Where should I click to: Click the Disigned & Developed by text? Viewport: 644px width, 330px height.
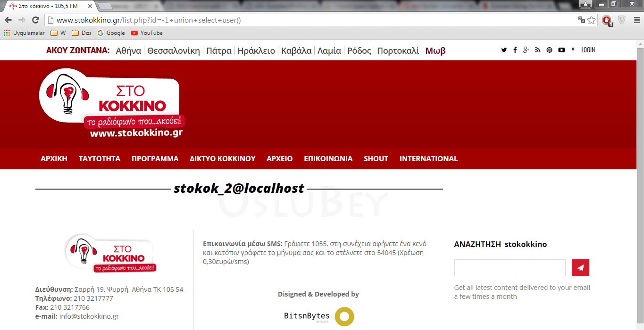(x=318, y=294)
